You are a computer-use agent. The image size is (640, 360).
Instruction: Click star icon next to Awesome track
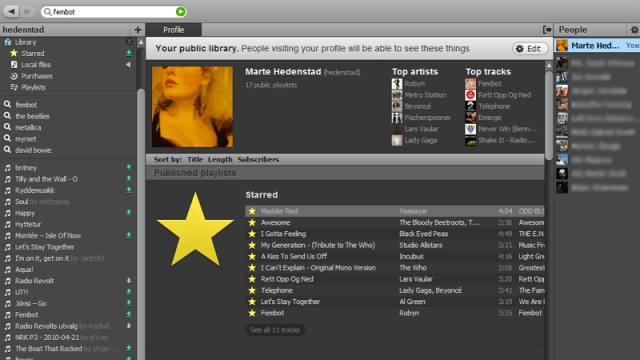[x=252, y=223]
